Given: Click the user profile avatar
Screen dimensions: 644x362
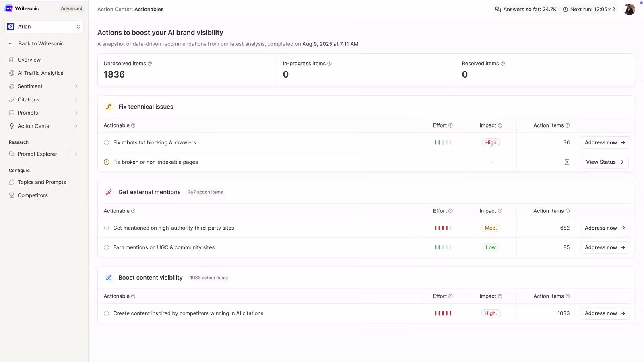Looking at the screenshot, I should pos(629,9).
